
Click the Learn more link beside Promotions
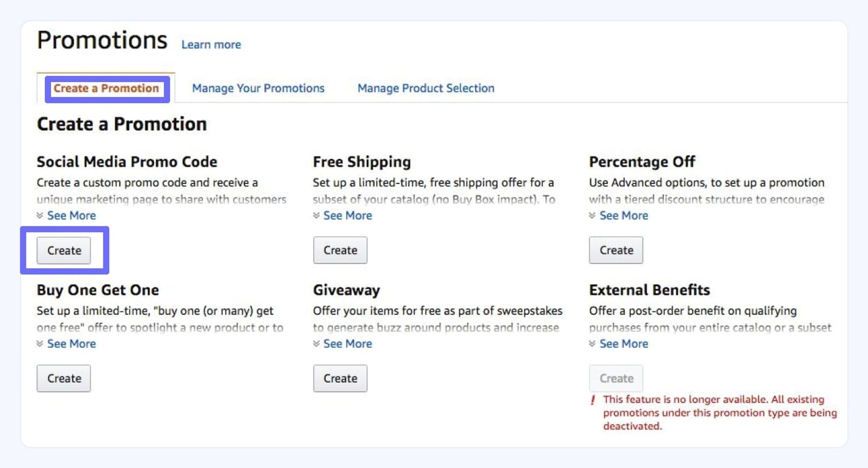(x=211, y=45)
